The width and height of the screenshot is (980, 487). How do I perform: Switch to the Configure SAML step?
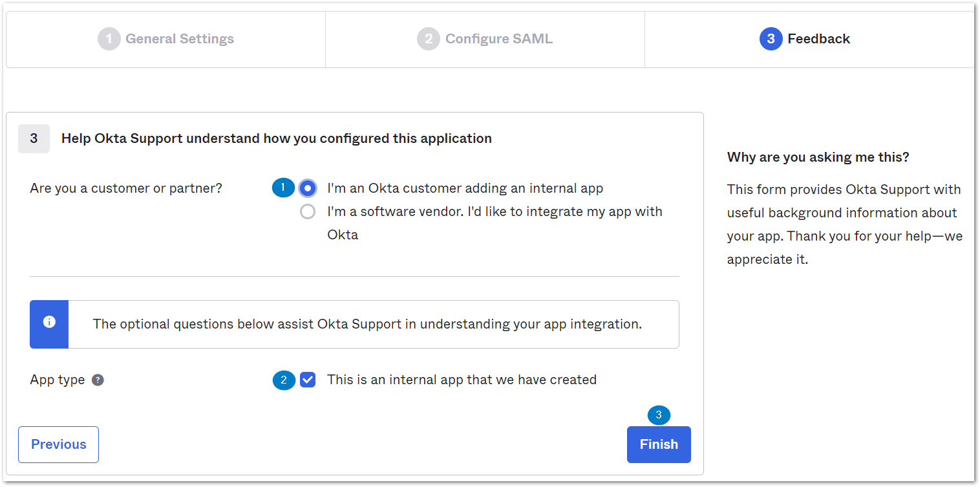coord(485,39)
